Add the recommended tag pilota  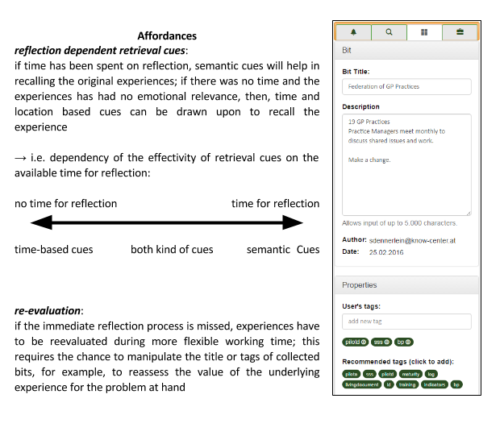pyautogui.click(x=352, y=374)
